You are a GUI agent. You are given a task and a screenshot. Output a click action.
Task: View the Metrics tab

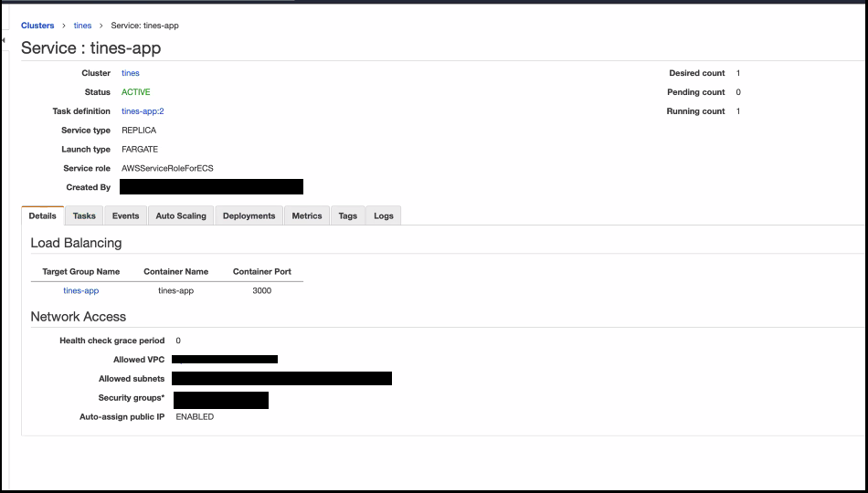tap(307, 215)
